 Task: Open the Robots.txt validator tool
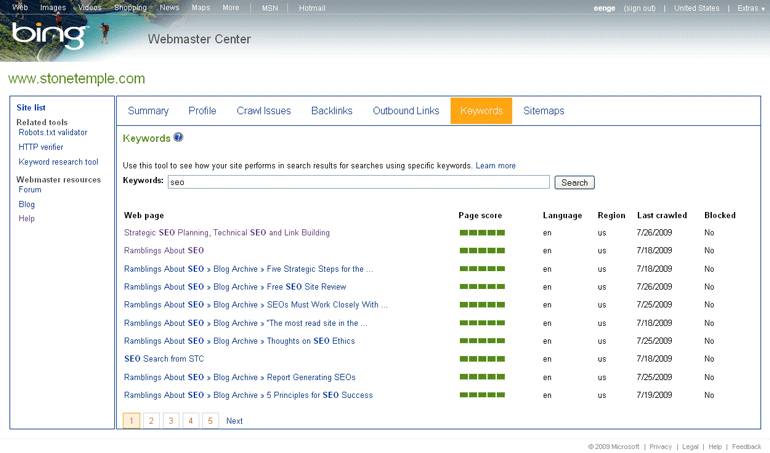53,133
